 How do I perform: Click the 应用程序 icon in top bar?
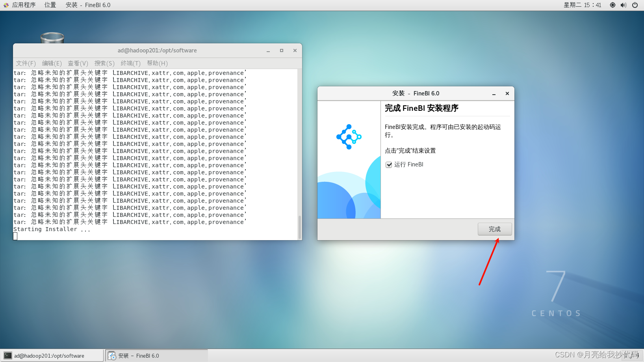coord(6,5)
